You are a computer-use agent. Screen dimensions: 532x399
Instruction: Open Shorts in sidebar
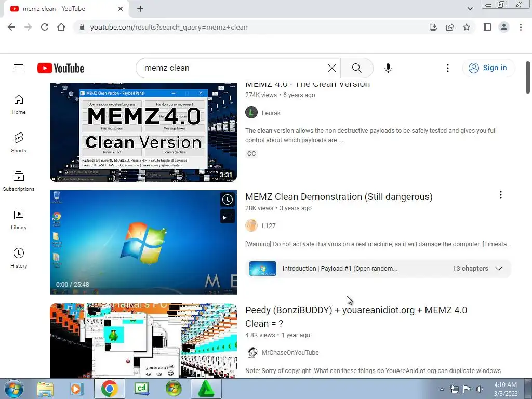[19, 142]
